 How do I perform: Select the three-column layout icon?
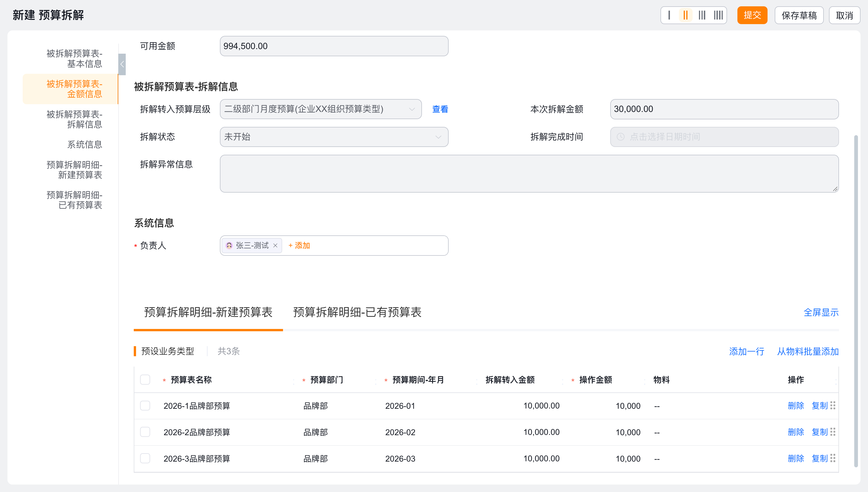[x=702, y=15]
